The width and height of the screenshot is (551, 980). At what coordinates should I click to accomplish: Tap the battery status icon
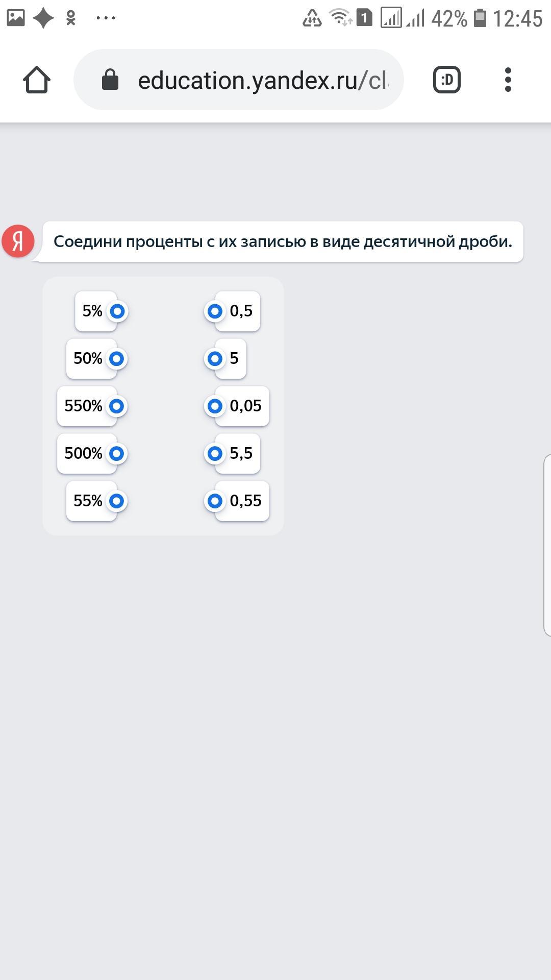point(480,18)
